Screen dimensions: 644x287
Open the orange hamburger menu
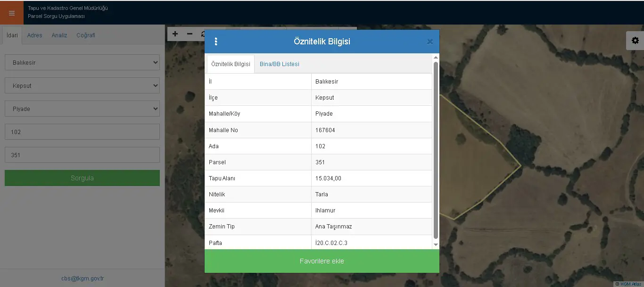[x=12, y=13]
